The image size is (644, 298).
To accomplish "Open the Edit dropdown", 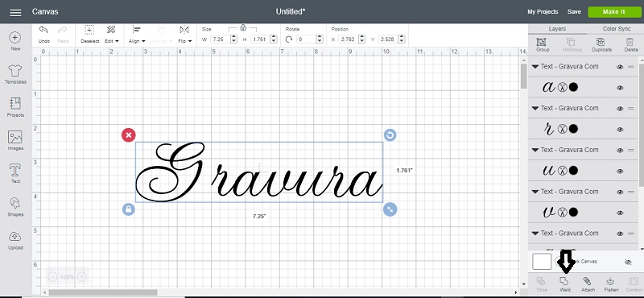I will point(111,34).
